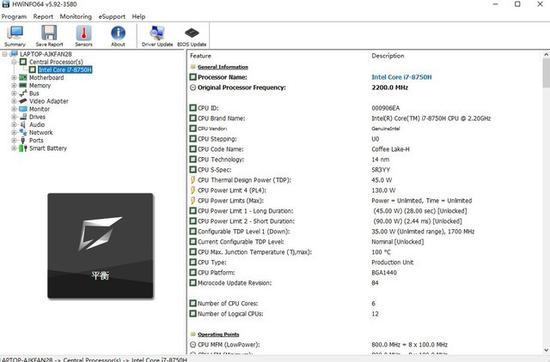The image size is (550, 362).
Task: Click the Feature column header
Action: click(x=201, y=56)
